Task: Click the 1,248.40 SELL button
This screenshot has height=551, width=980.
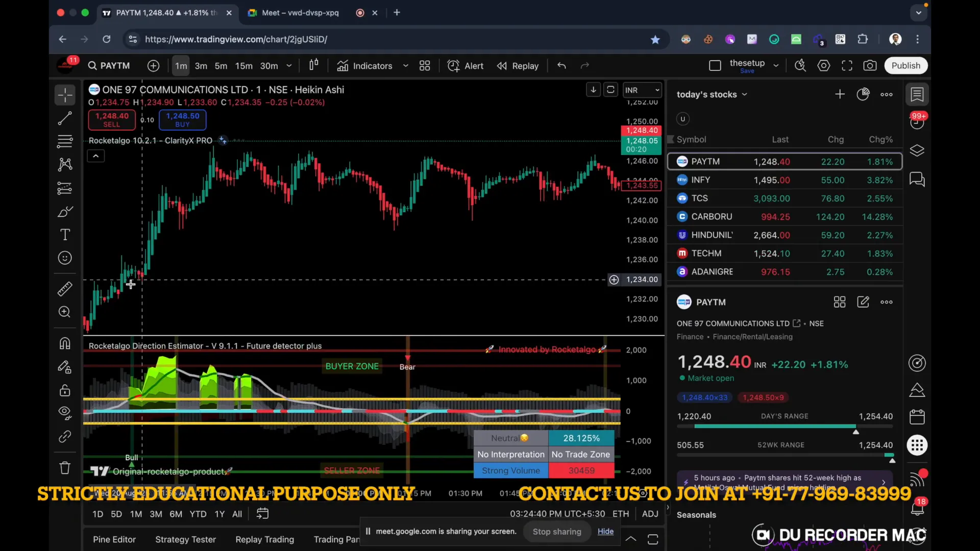Action: coord(112,120)
